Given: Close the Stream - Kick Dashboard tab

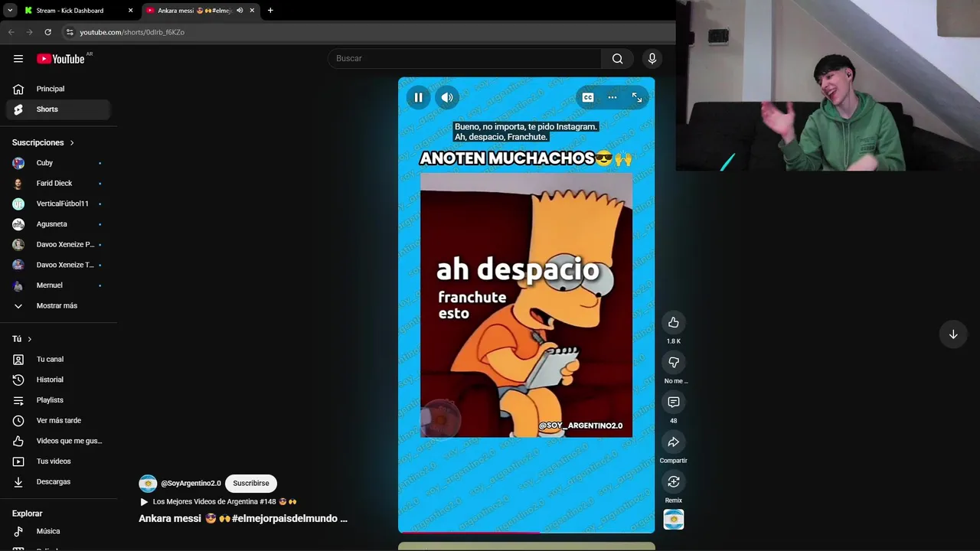Looking at the screenshot, I should (x=130, y=11).
